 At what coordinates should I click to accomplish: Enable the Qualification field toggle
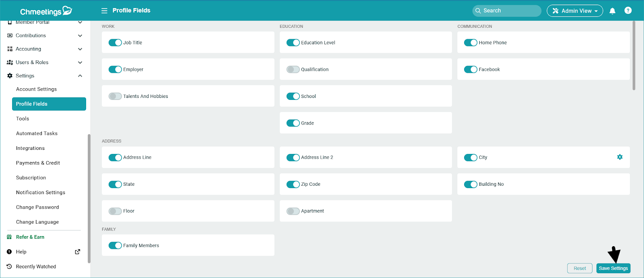tap(293, 69)
